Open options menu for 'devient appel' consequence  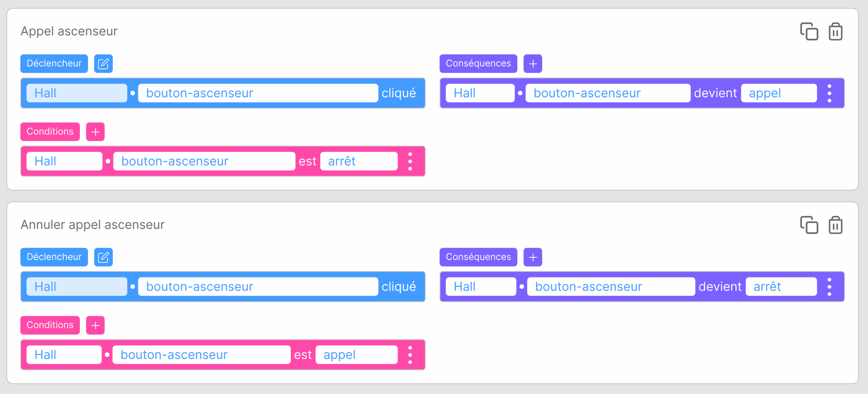[x=829, y=93]
